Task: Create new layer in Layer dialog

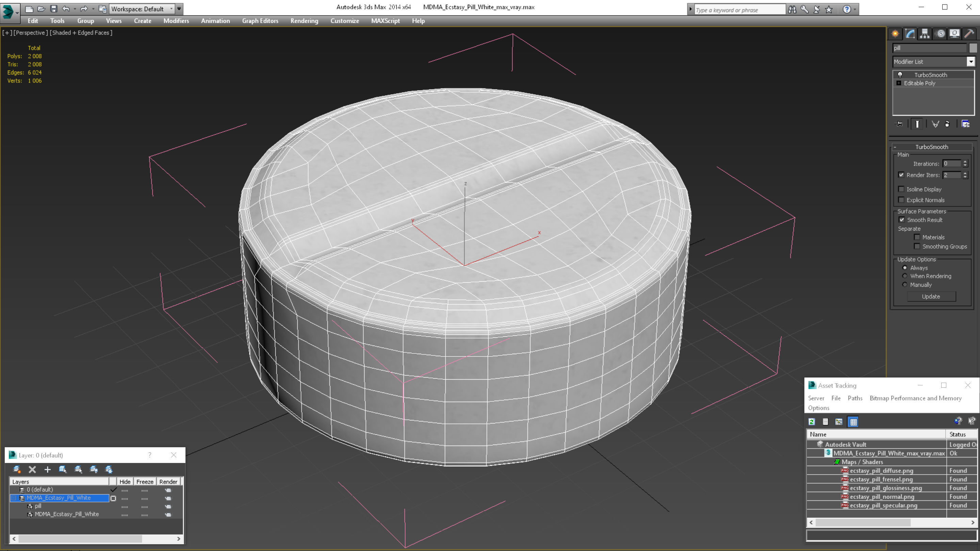Action: (x=17, y=469)
